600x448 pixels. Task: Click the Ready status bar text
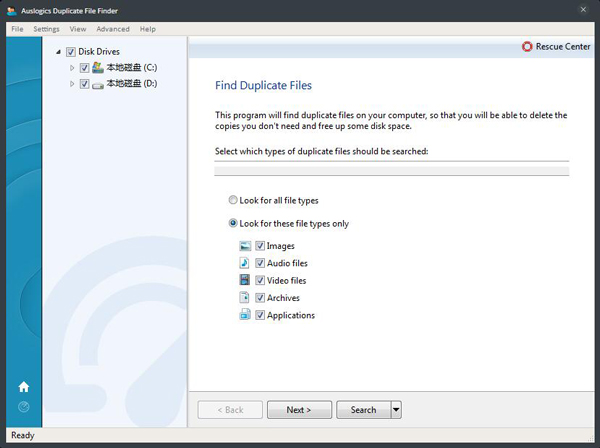(23, 435)
